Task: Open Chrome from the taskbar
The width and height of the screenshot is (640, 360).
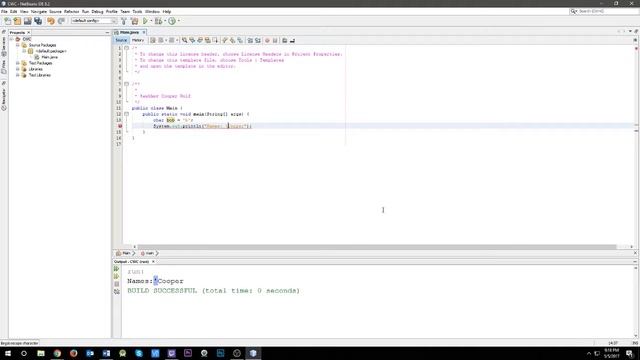Action: click(x=57, y=353)
